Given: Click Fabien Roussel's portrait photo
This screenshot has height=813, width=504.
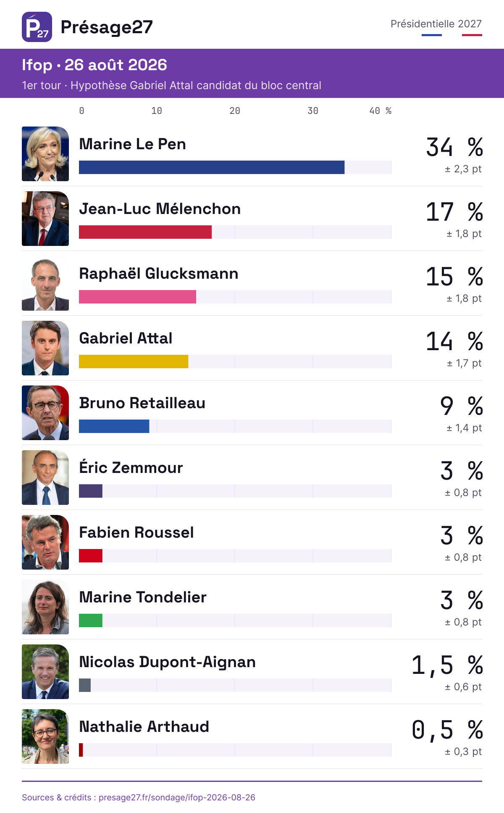Looking at the screenshot, I should (45, 542).
